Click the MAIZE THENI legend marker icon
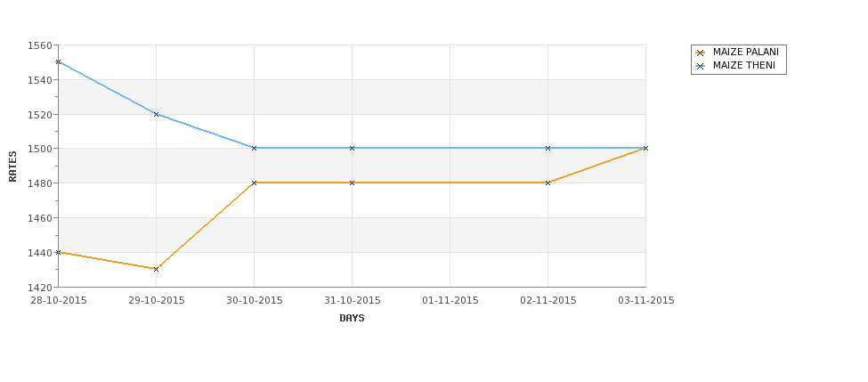The image size is (868, 382). [x=701, y=66]
